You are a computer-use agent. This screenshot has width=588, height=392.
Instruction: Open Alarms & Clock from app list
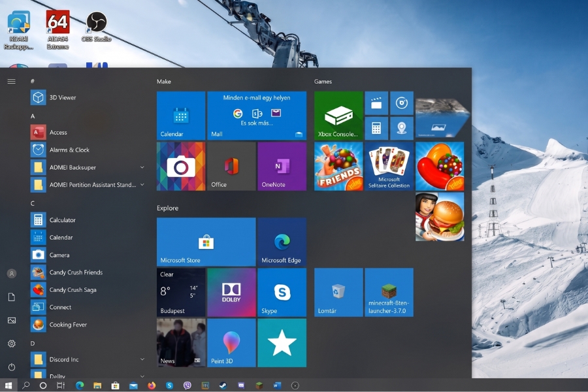point(88,150)
